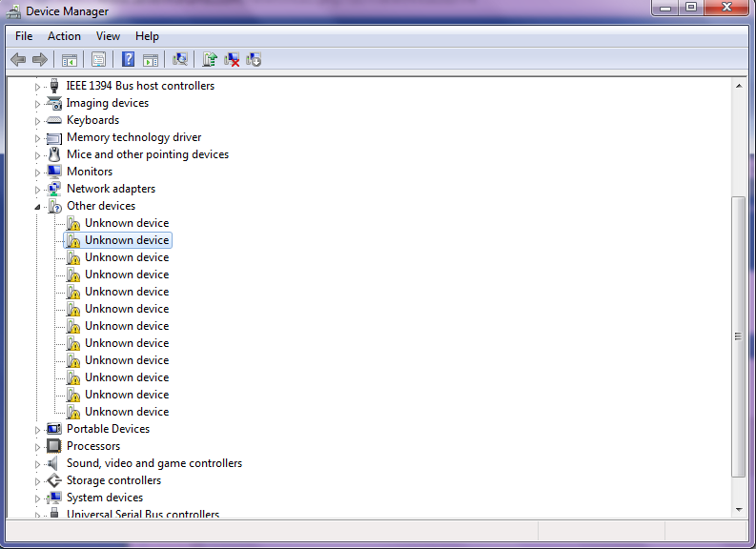Click the IEEE 1394 Bus host controllers icon
The width and height of the screenshot is (756, 549).
[x=54, y=86]
